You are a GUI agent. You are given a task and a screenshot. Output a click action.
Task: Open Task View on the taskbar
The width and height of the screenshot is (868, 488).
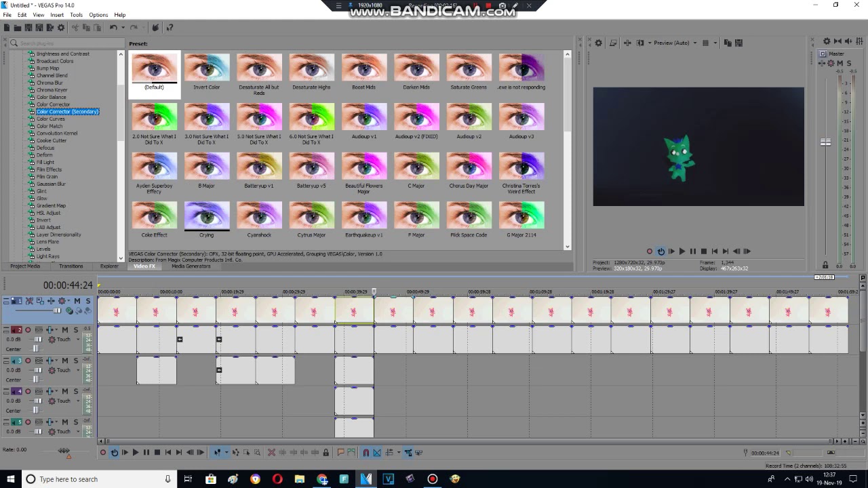point(188,479)
